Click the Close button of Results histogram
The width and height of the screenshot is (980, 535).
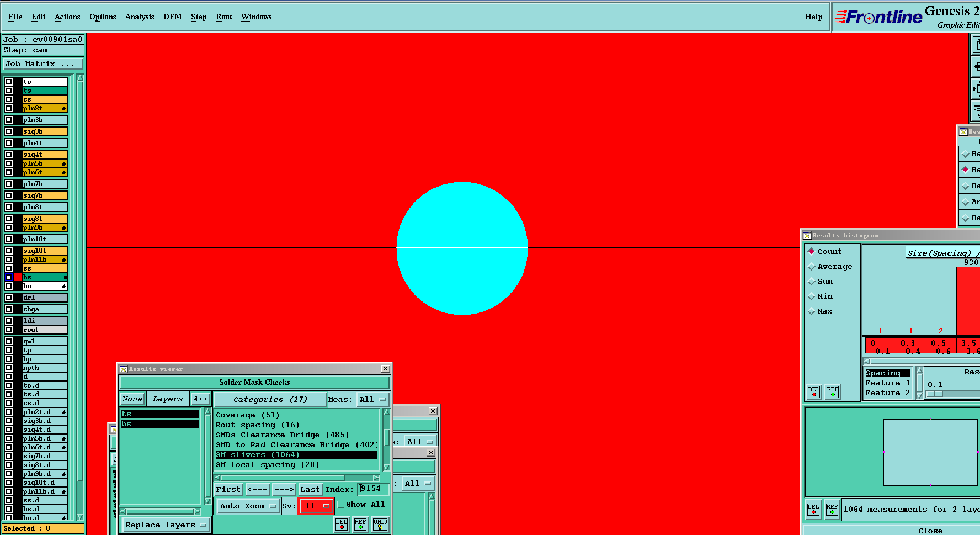[930, 531]
